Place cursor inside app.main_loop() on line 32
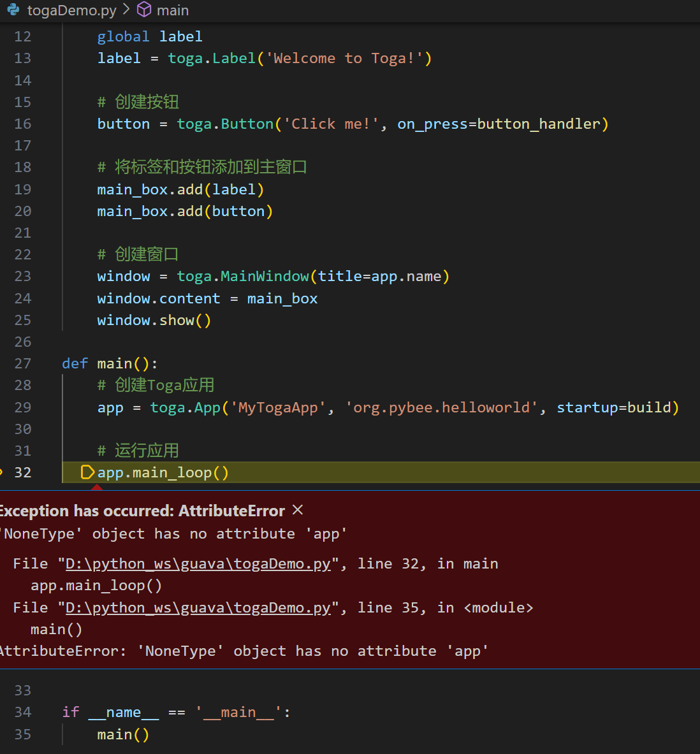Image resolution: width=700 pixels, height=754 pixels. tap(163, 472)
